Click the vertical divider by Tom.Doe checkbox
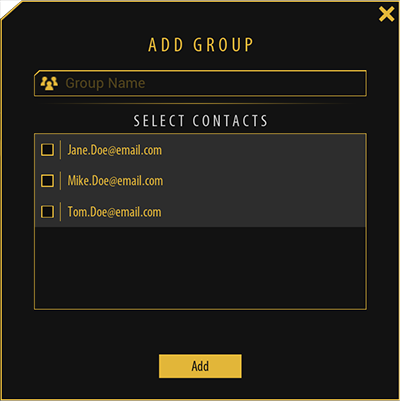Image resolution: width=400 pixels, height=401 pixels. 60,211
